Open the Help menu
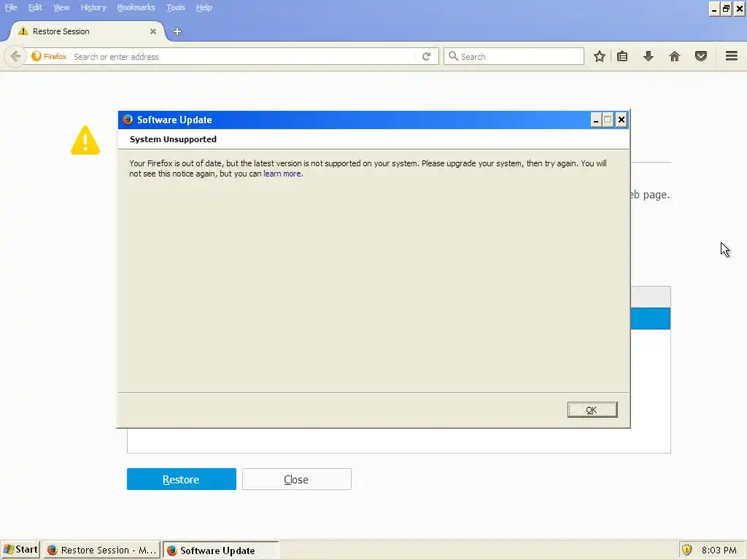The height and width of the screenshot is (560, 747). 204,7
